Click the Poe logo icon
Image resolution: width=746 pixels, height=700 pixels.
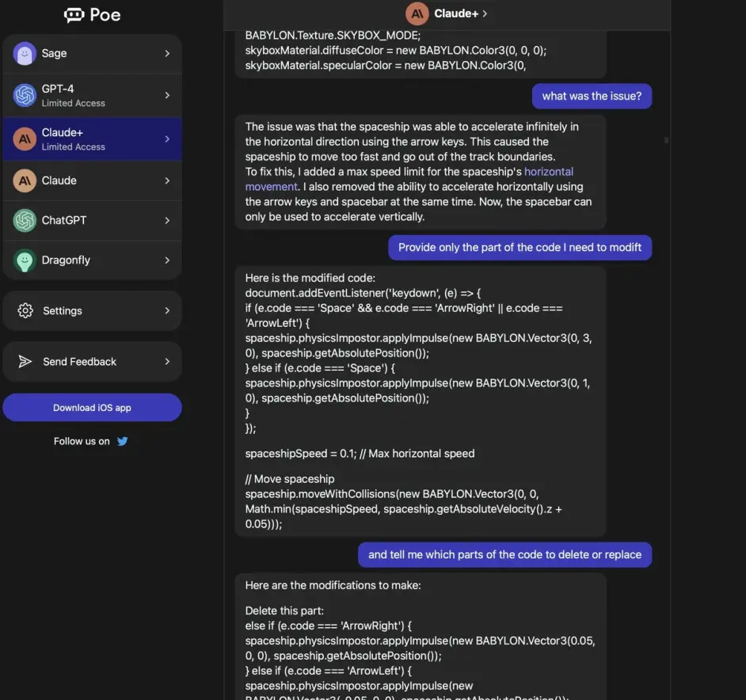tap(74, 14)
